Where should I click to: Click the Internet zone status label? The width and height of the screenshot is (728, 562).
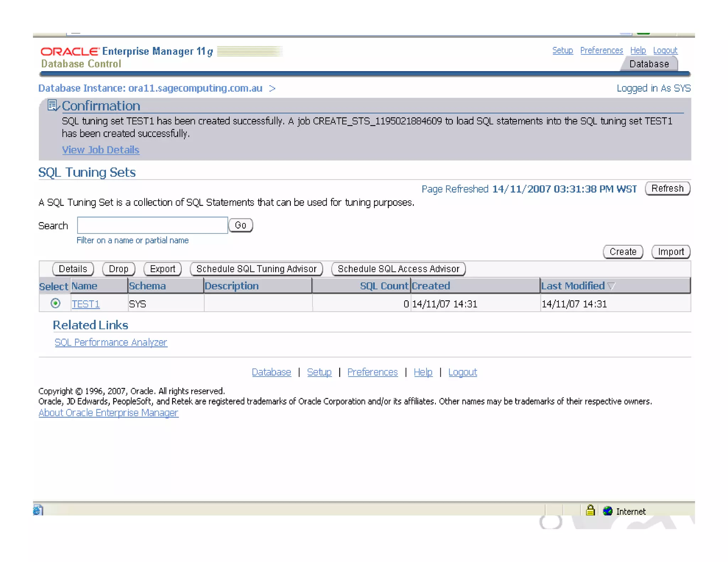point(631,512)
